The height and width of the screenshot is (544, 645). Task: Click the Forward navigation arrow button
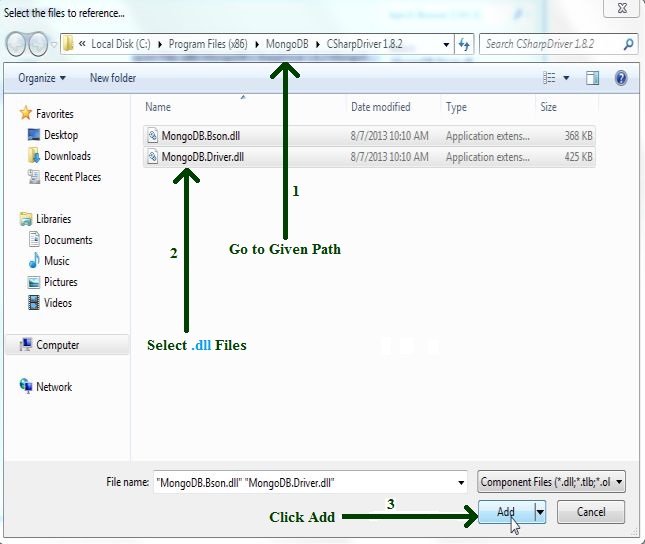click(38, 43)
